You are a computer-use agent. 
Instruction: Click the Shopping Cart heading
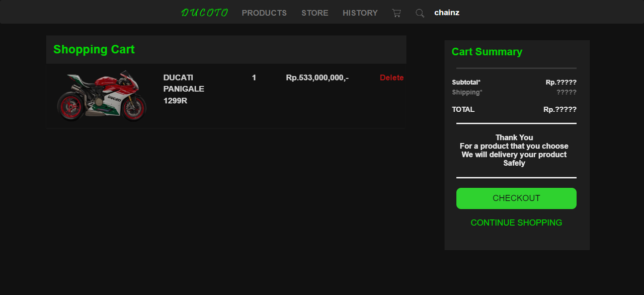[94, 49]
